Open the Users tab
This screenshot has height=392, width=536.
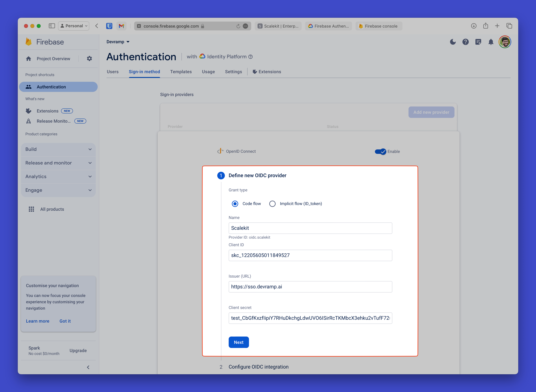tap(113, 72)
